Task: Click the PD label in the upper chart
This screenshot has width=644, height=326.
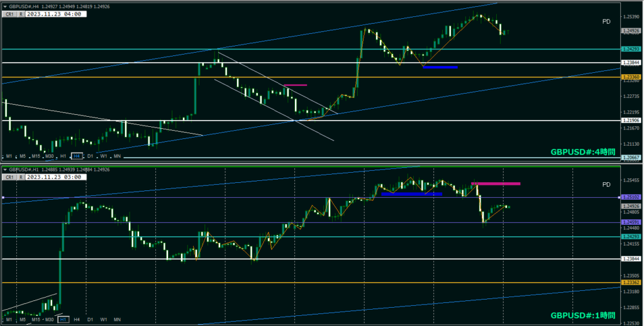Action: [606, 22]
